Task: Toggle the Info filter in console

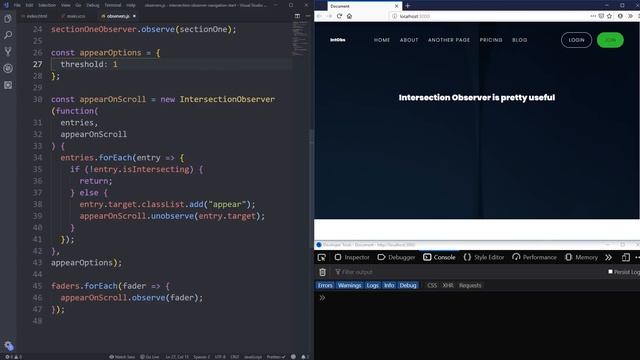Action: point(389,285)
